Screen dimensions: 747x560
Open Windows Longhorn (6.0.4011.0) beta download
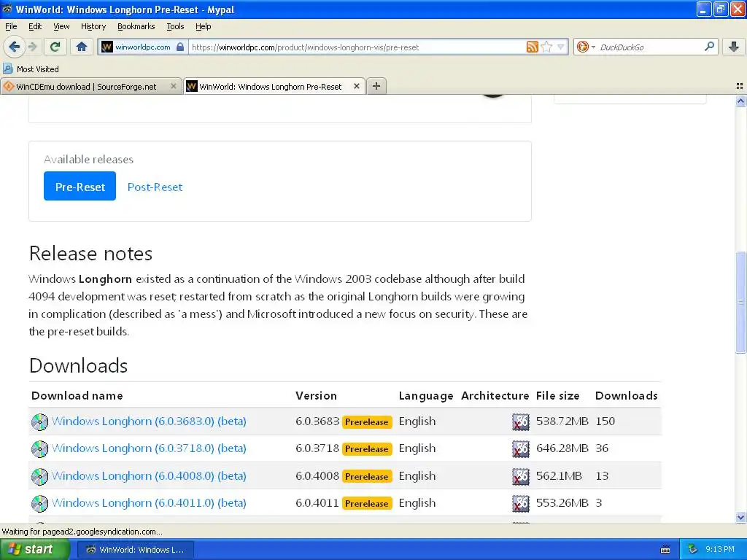click(x=149, y=503)
